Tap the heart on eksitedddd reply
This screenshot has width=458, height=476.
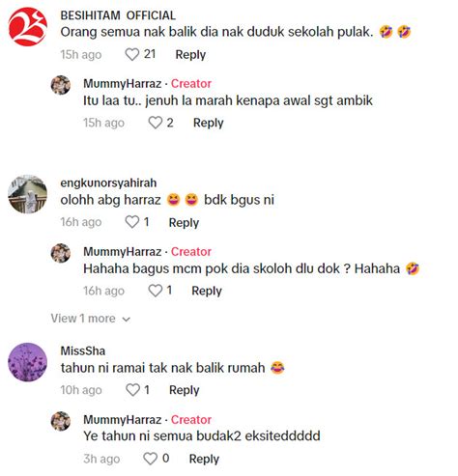click(x=150, y=459)
